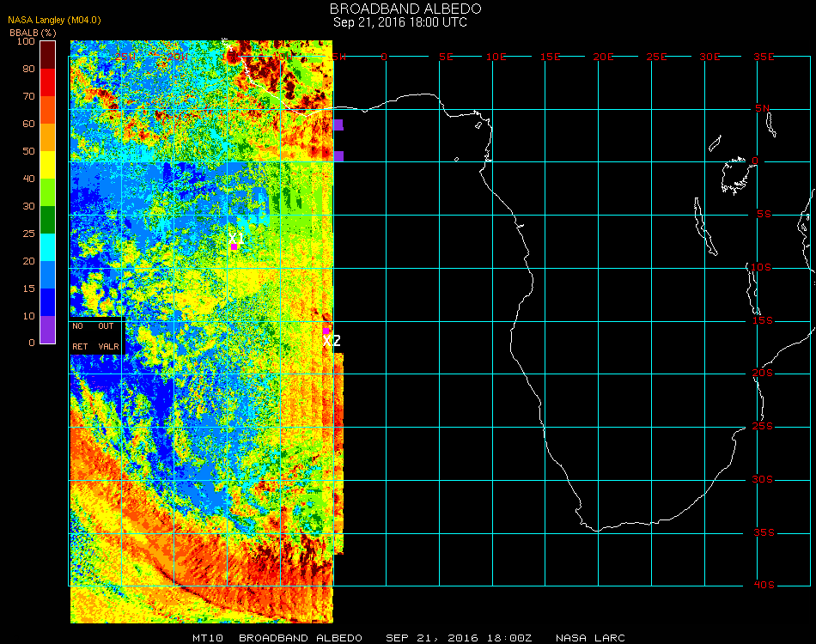Click the 0 longitude label on top axis
The image size is (816, 644).
point(384,57)
